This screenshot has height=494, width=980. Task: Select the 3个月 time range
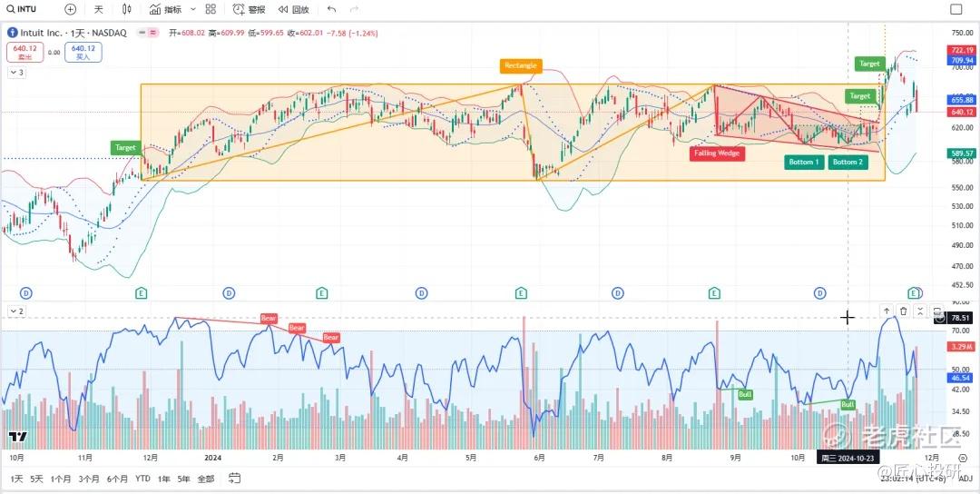(89, 479)
